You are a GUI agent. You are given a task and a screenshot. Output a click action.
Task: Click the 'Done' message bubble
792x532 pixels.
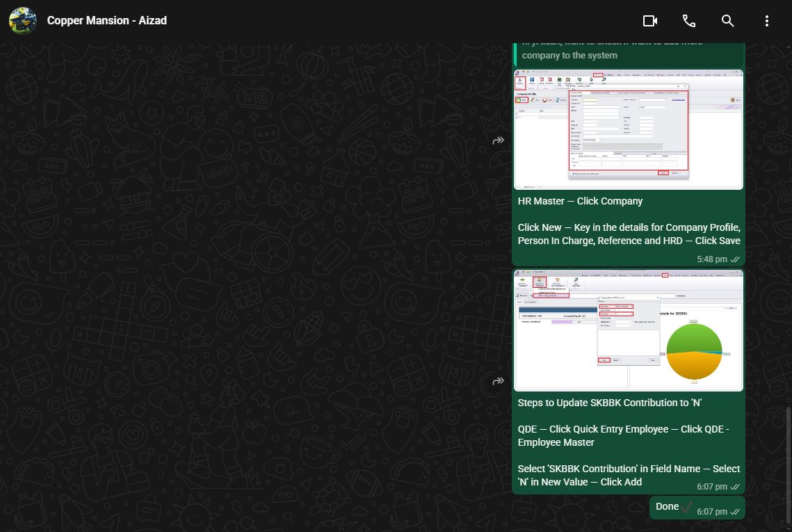tap(697, 507)
